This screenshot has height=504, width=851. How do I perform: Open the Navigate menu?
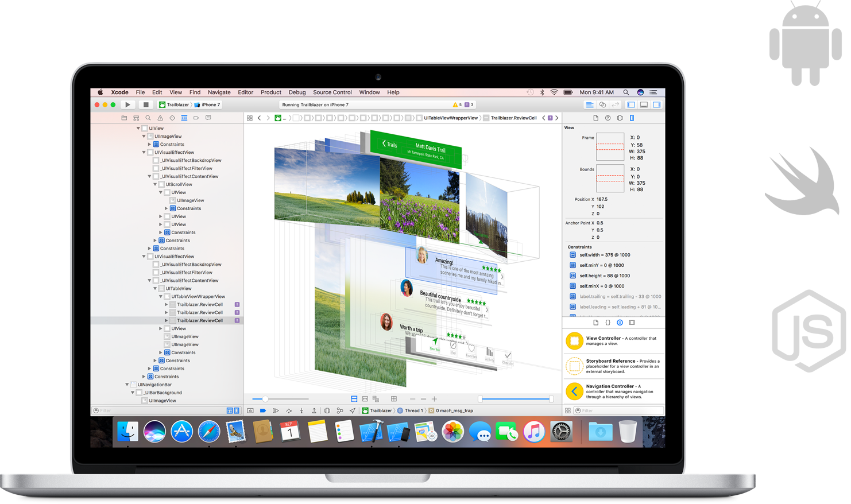pos(219,92)
